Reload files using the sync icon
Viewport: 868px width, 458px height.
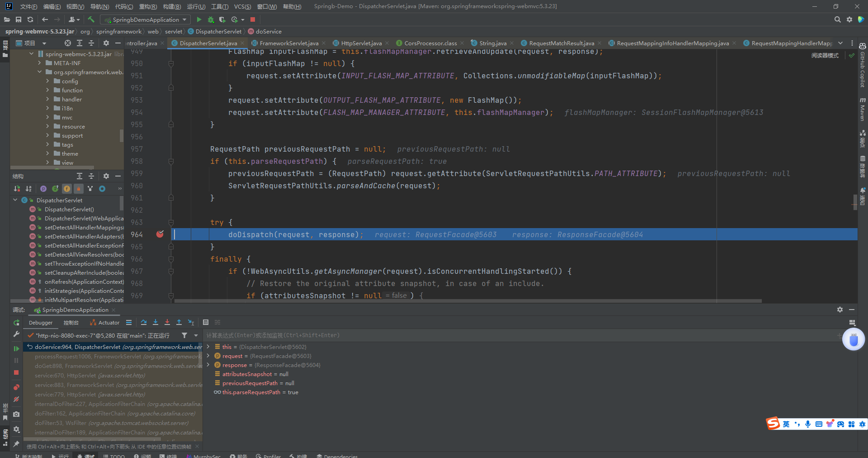(30, 19)
